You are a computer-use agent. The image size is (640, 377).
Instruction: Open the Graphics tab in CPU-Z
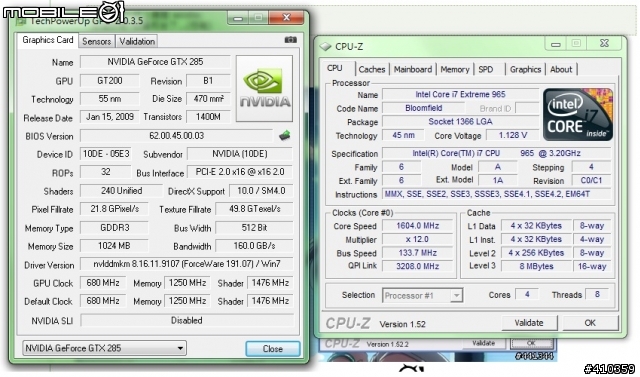(x=525, y=69)
